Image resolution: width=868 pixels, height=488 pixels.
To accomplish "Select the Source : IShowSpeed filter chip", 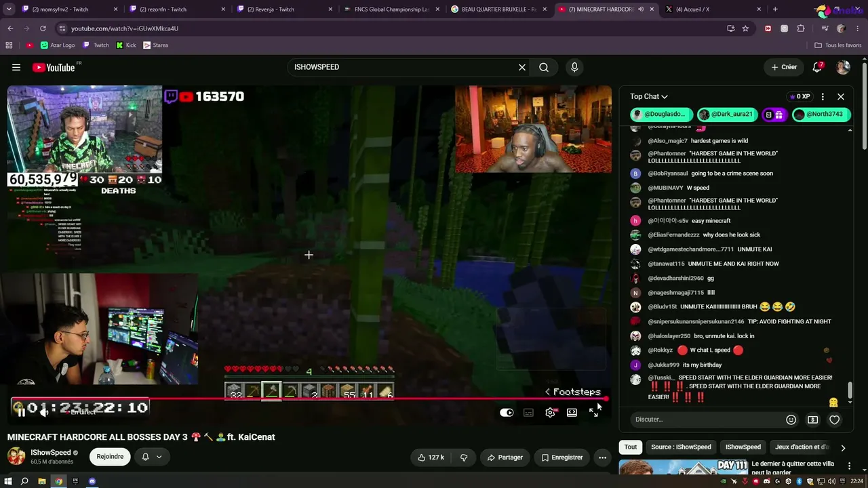I will click(681, 447).
